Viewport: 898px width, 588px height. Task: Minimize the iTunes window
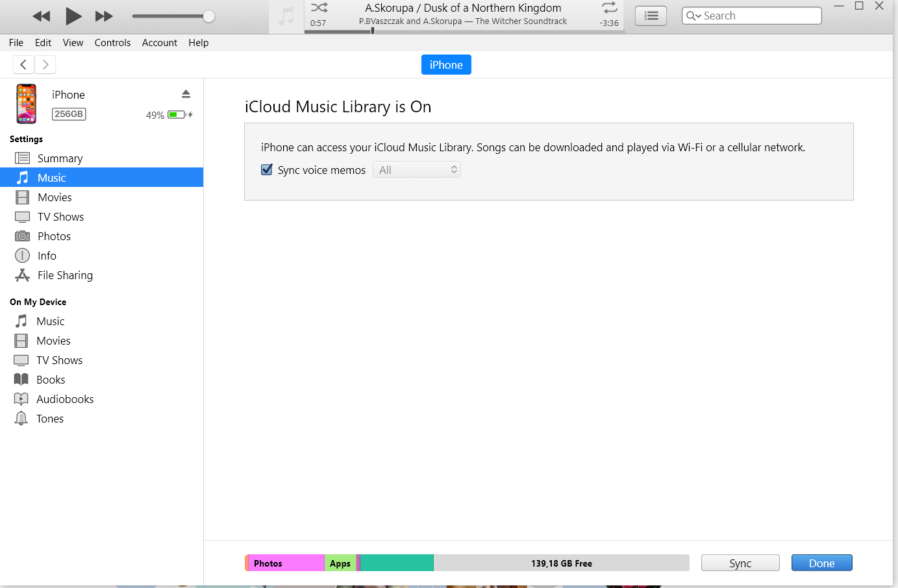[839, 6]
